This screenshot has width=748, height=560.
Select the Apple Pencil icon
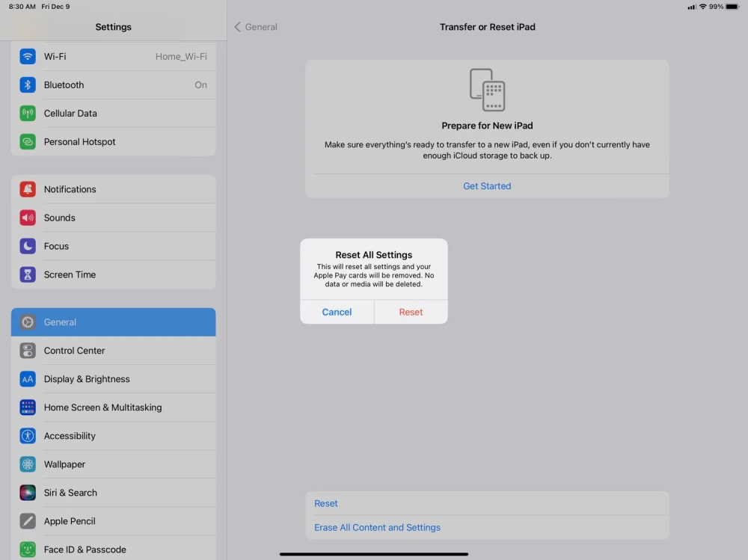click(x=28, y=521)
